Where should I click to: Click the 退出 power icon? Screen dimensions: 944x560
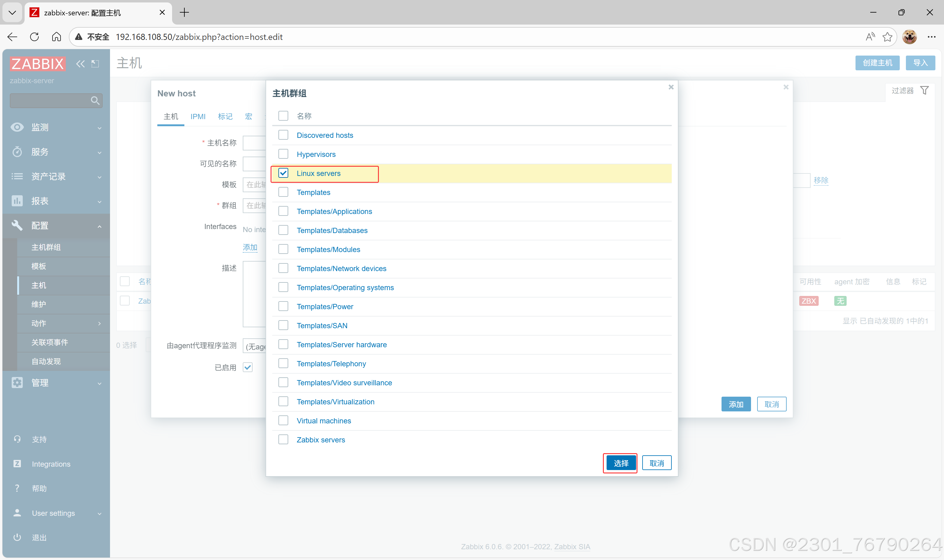17,537
